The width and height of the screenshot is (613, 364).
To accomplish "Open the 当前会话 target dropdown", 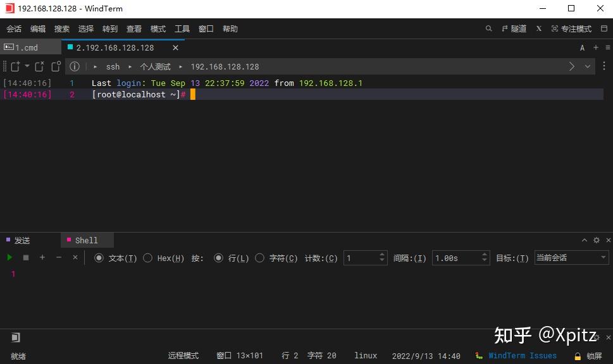I will pos(569,258).
